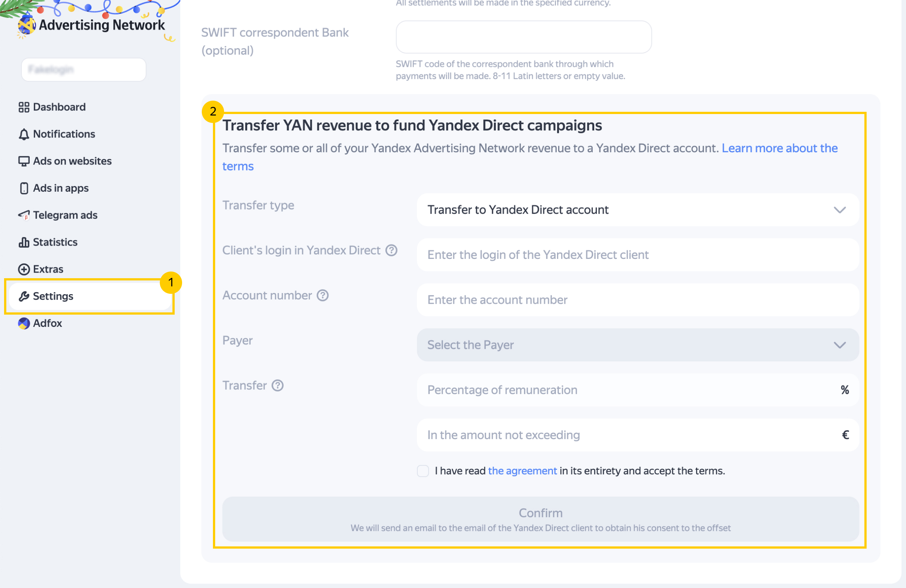The width and height of the screenshot is (906, 588).
Task: Expand the Select the Payer dropdown
Action: [638, 345]
